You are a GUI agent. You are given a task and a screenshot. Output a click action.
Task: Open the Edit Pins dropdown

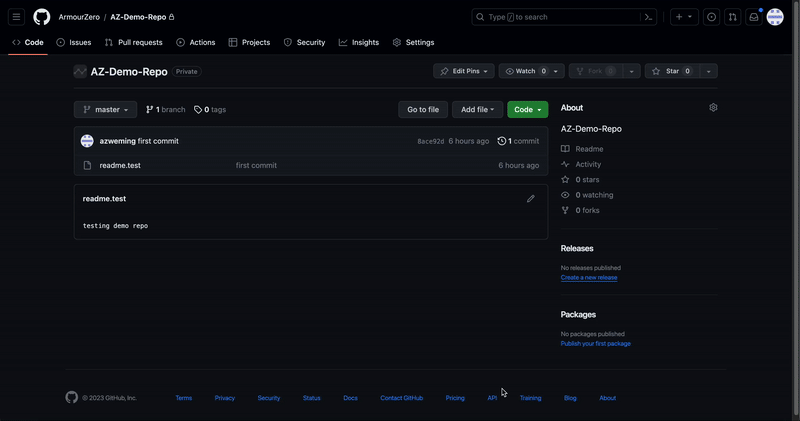coord(464,71)
